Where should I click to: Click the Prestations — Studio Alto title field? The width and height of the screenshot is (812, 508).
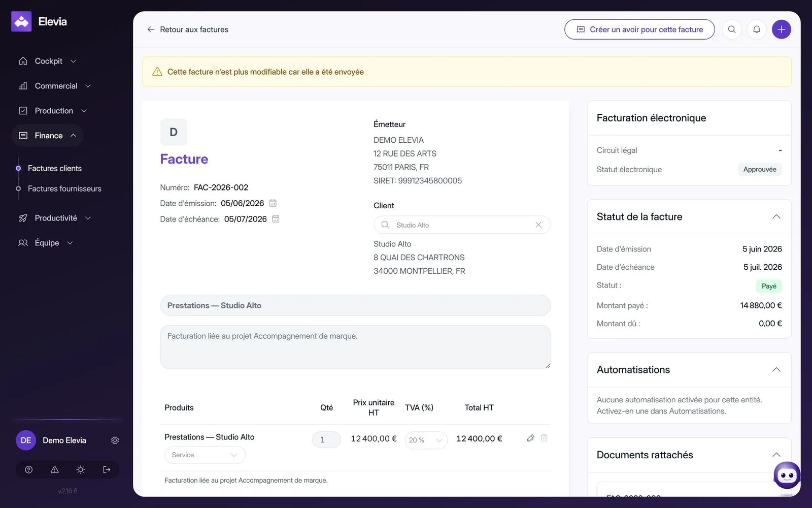(x=355, y=305)
